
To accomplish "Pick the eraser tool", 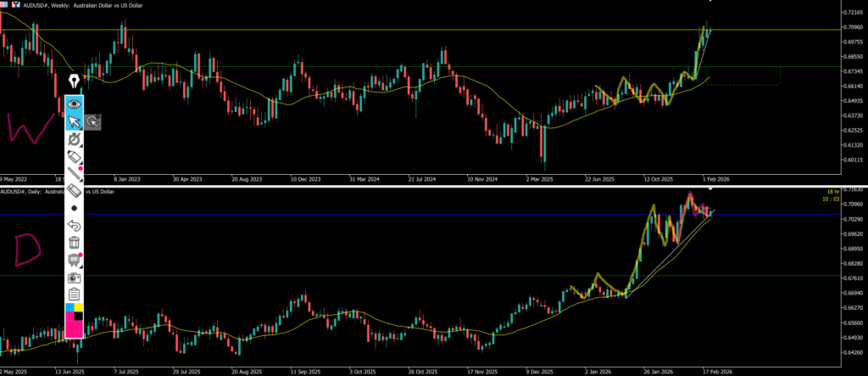I will pyautogui.click(x=75, y=191).
